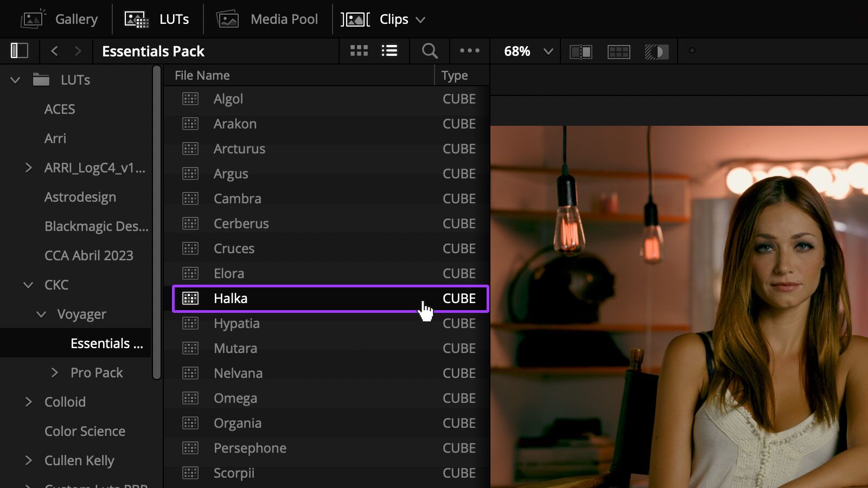Open the three-dot options menu
The width and height of the screenshot is (868, 488).
point(469,51)
